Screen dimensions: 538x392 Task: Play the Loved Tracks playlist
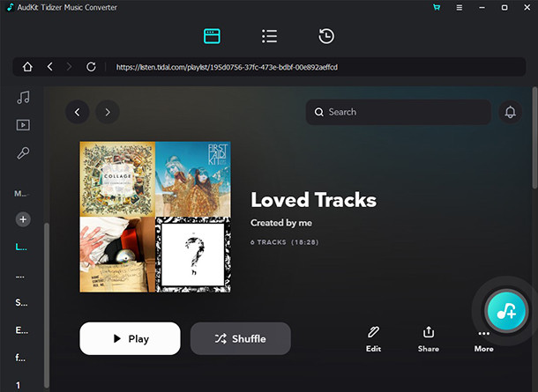(130, 338)
